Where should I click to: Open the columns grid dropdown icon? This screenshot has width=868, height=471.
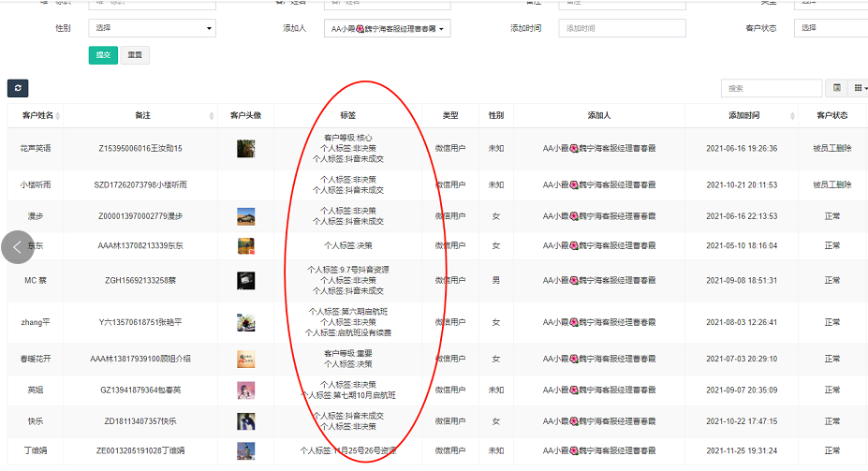[x=859, y=88]
